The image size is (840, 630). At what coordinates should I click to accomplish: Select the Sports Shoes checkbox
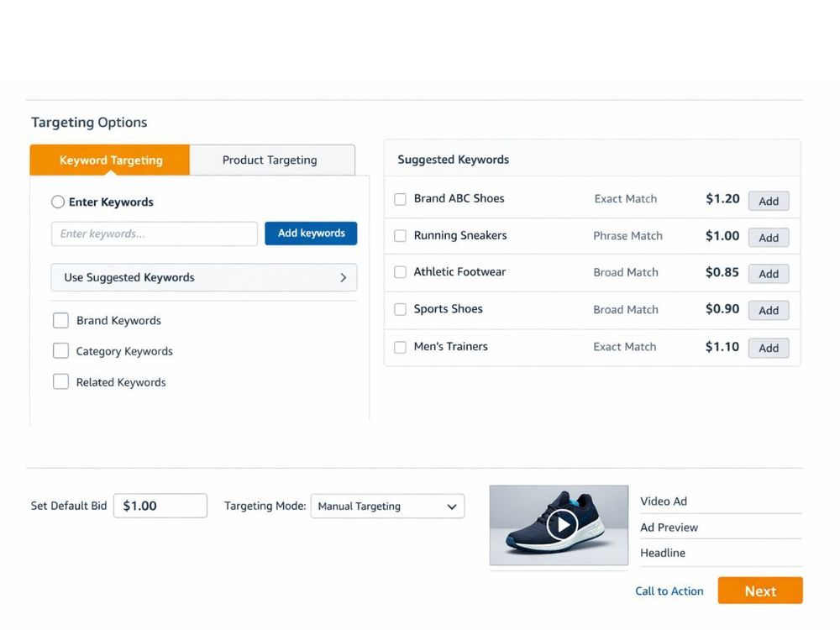(400, 309)
